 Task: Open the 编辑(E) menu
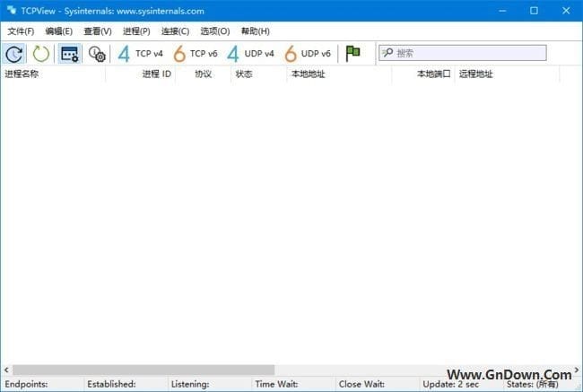58,31
